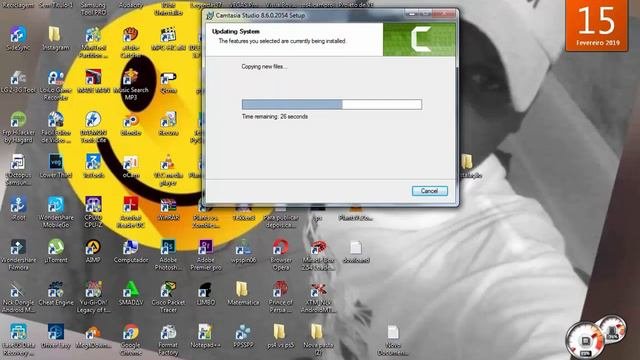Screen dimensions: 640x360
Task: Cancel the Camtasia Studio installation
Action: pos(429,191)
